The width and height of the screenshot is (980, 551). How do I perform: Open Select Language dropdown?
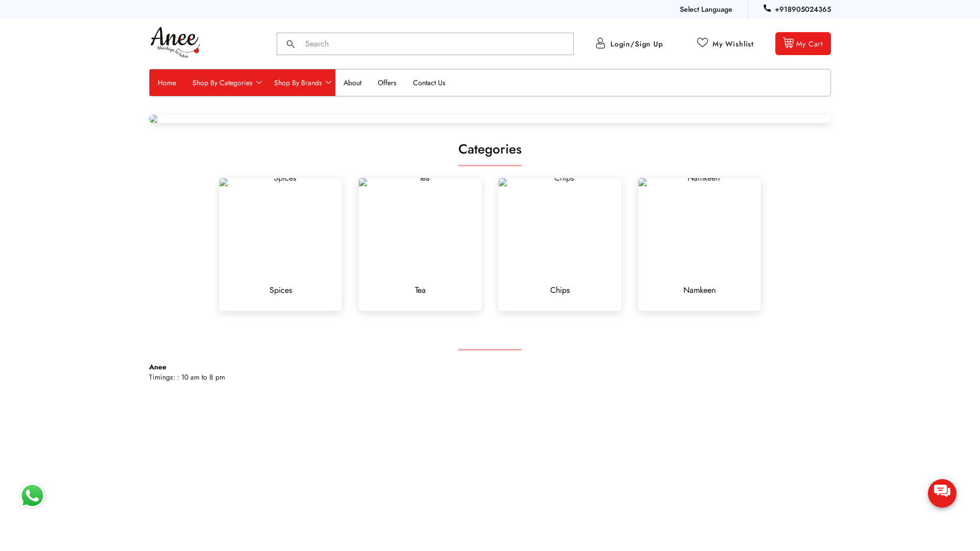coord(705,9)
